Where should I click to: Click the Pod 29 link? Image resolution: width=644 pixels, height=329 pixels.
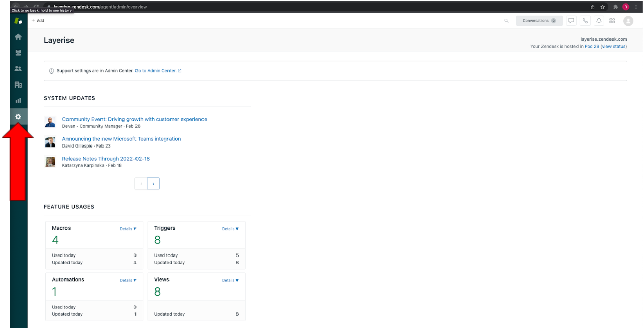pyautogui.click(x=592, y=46)
